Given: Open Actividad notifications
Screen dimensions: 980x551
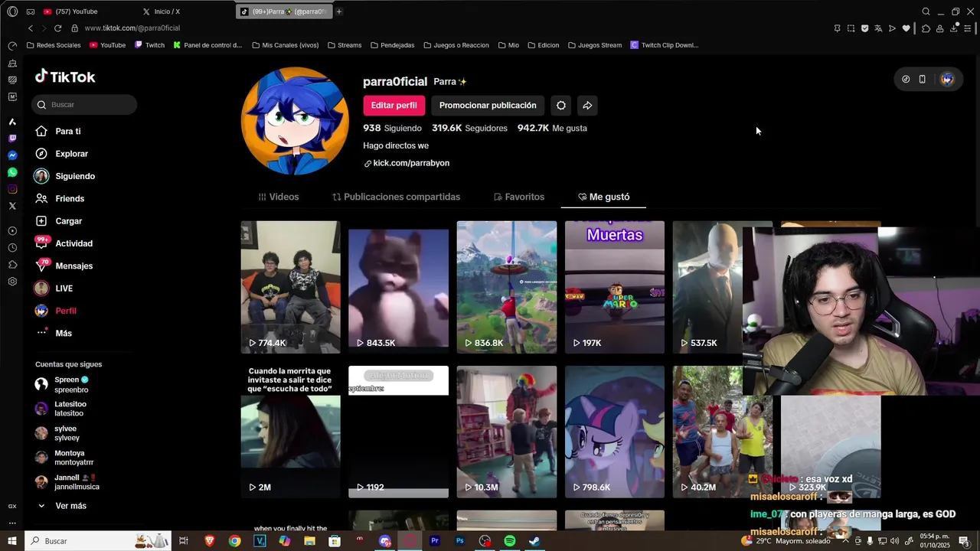Looking at the screenshot, I should click(x=64, y=243).
